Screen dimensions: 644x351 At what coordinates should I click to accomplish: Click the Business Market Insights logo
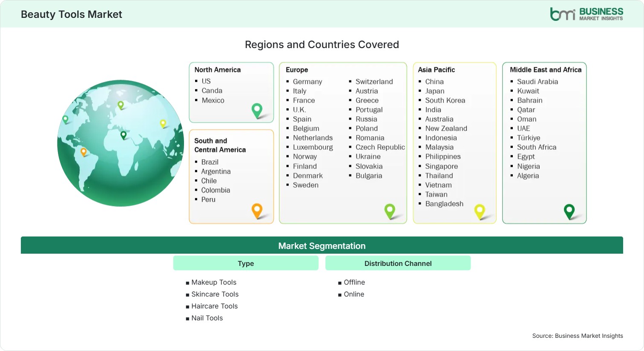point(586,14)
